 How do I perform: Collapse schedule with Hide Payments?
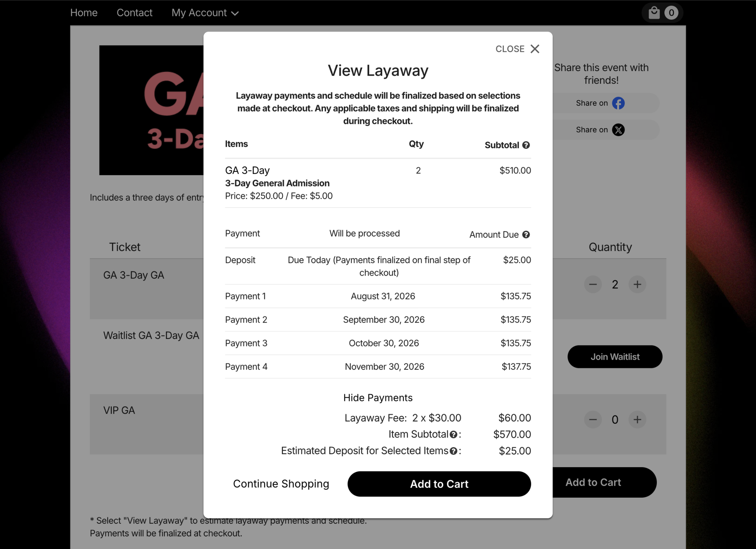378,398
